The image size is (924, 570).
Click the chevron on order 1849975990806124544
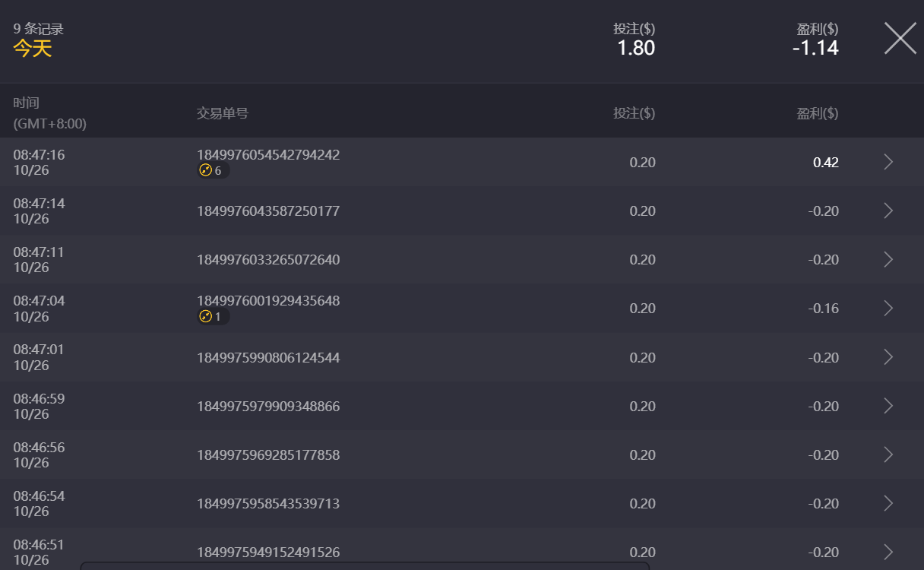(888, 357)
